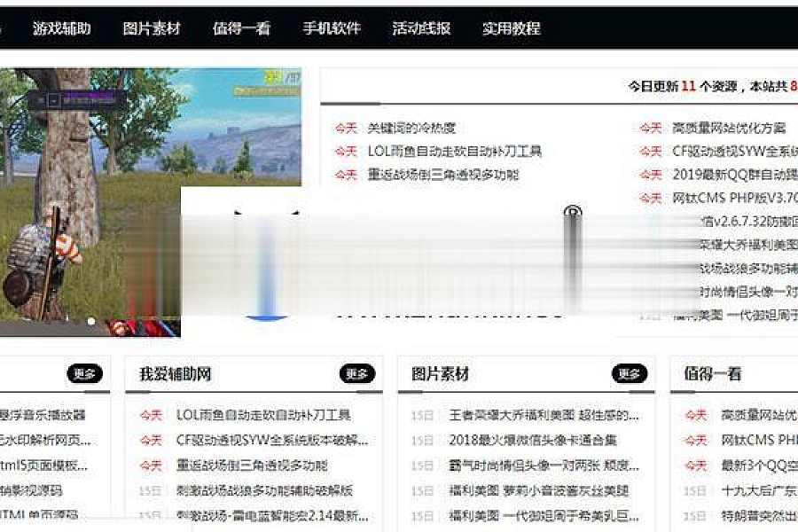Image resolution: width=798 pixels, height=532 pixels.
Task: Click the game screenshot carousel banner
Action: point(150,201)
